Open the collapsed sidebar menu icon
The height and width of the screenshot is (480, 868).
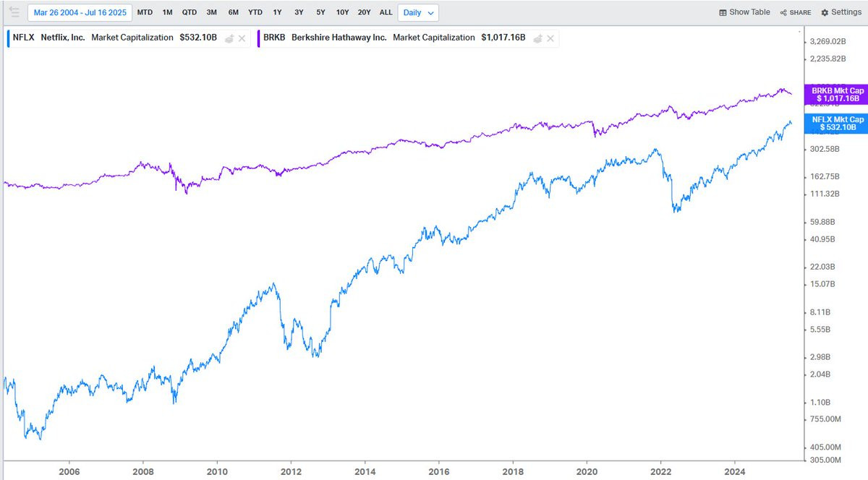tap(14, 12)
